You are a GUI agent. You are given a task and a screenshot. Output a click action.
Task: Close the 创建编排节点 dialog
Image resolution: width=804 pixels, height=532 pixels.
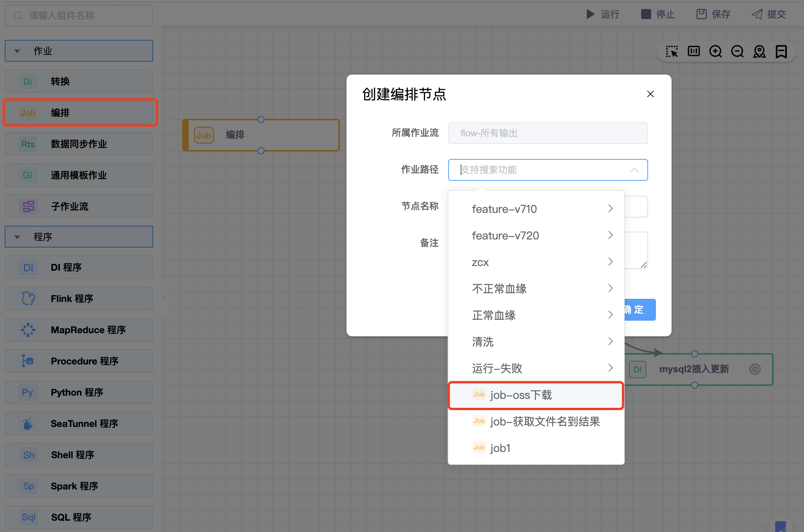click(650, 94)
